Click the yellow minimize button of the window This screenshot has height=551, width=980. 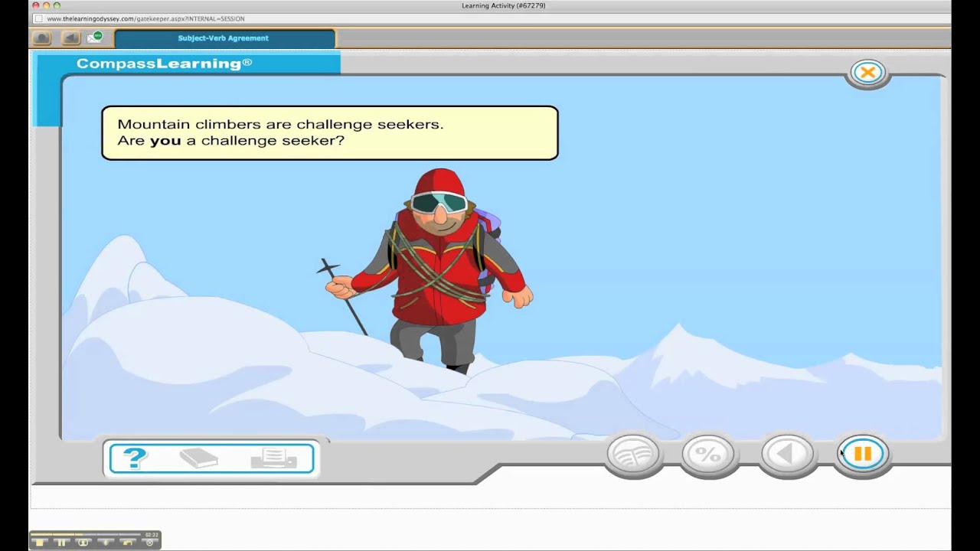pos(46,6)
